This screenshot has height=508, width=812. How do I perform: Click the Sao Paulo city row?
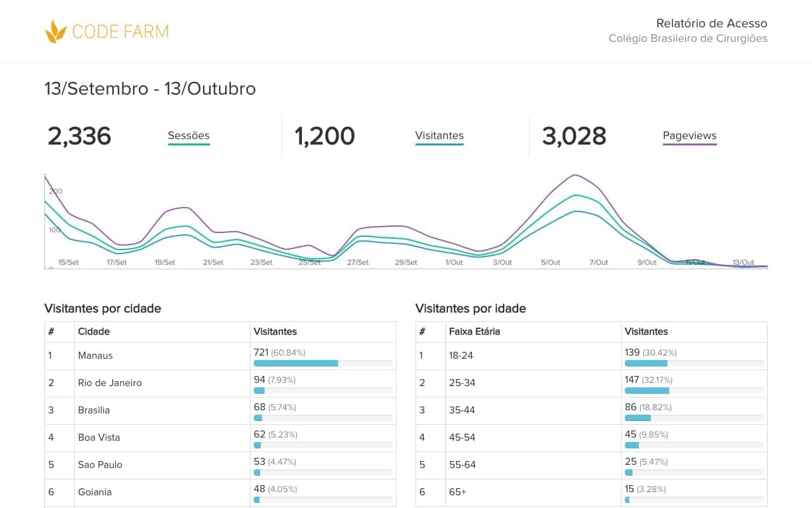tap(220, 465)
